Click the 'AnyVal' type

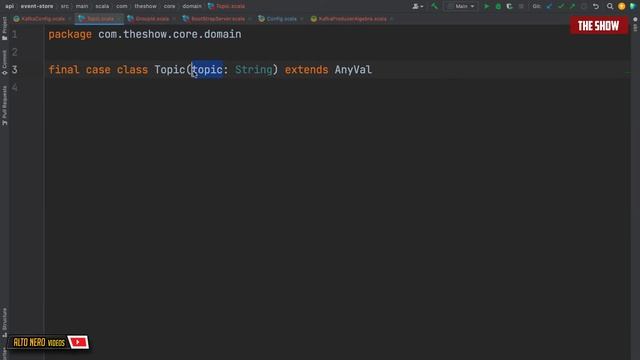point(353,70)
